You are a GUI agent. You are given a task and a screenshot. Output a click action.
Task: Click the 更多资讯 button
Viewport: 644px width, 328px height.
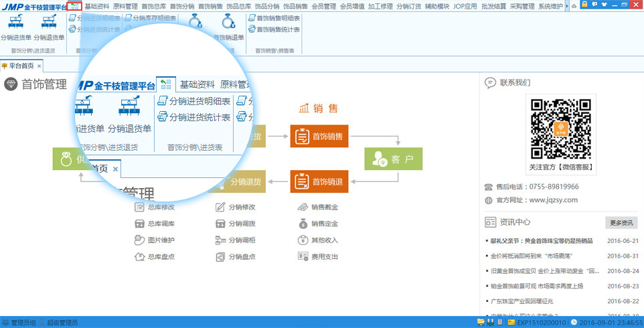(x=621, y=223)
